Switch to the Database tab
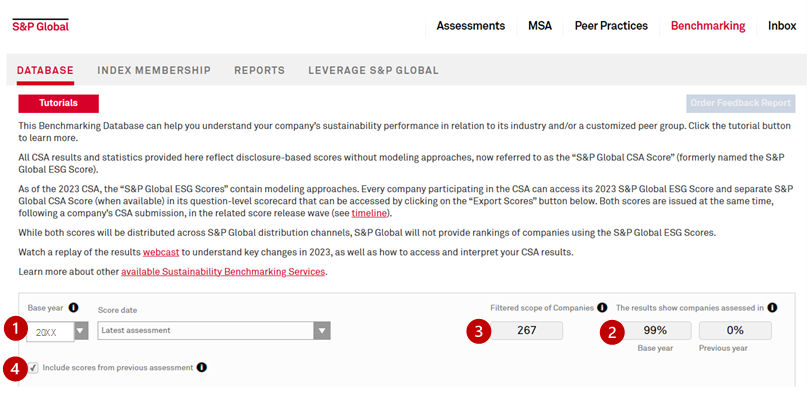 point(45,70)
